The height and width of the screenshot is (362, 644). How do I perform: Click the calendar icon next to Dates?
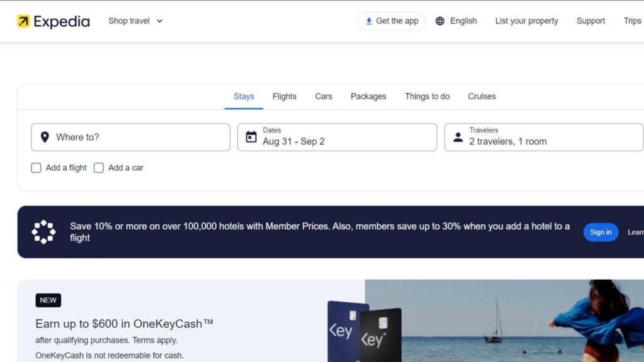coord(252,136)
